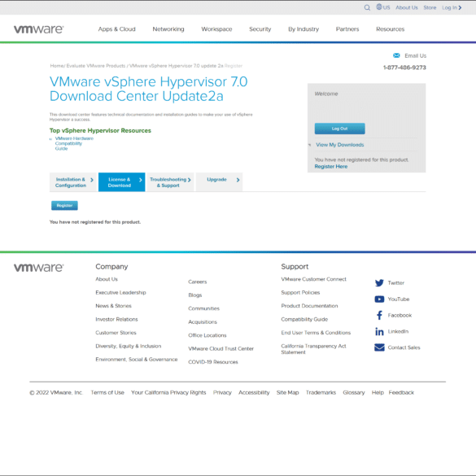Open the Partners menu

pyautogui.click(x=347, y=29)
